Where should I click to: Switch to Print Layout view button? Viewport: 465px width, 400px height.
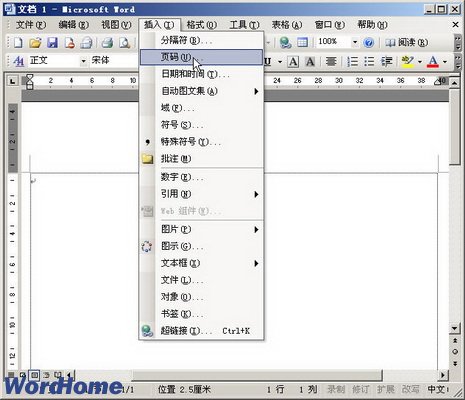(x=34, y=375)
